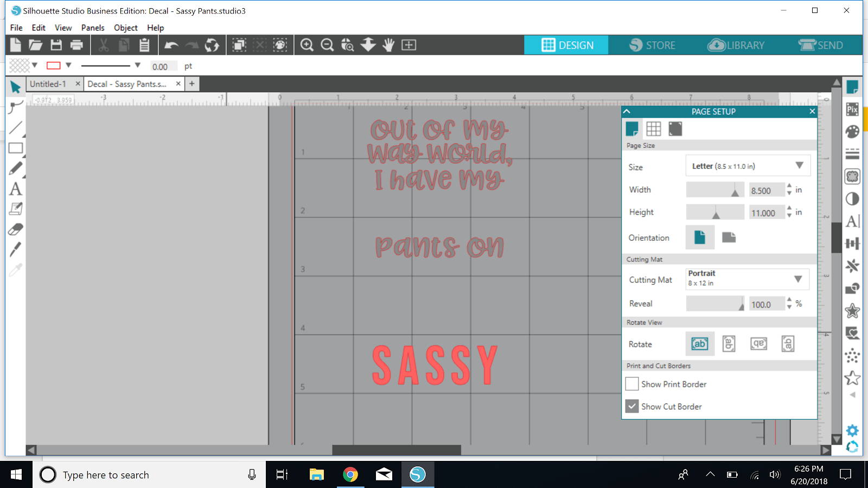Viewport: 868px width, 488px height.
Task: Select the Freehand pencil tool
Action: pyautogui.click(x=16, y=169)
